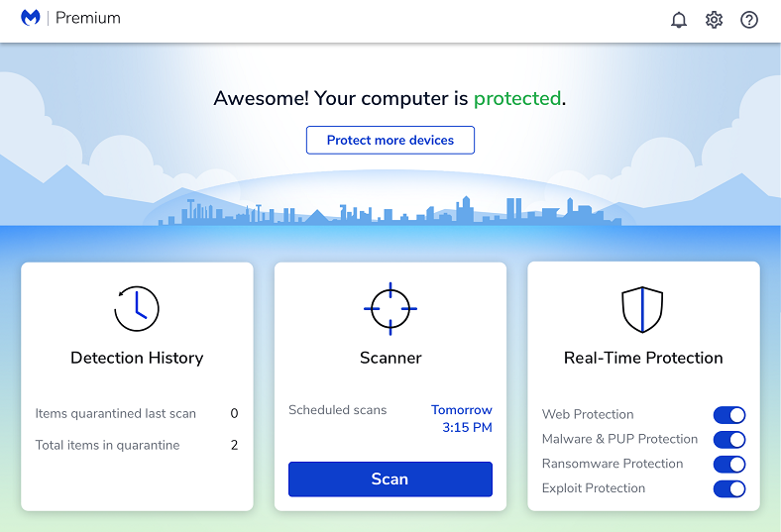Click Total items in quarantine row
Image resolution: width=781 pixels, height=532 pixels.
(137, 445)
